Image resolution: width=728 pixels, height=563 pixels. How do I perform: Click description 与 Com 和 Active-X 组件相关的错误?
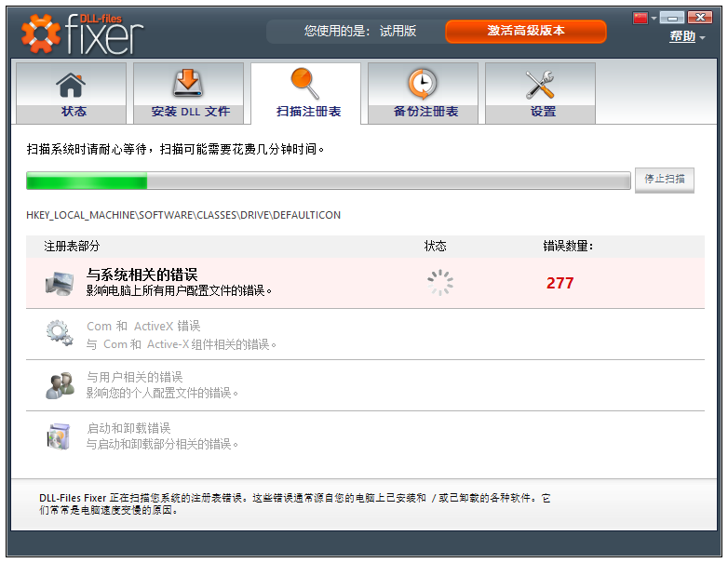[x=182, y=344]
